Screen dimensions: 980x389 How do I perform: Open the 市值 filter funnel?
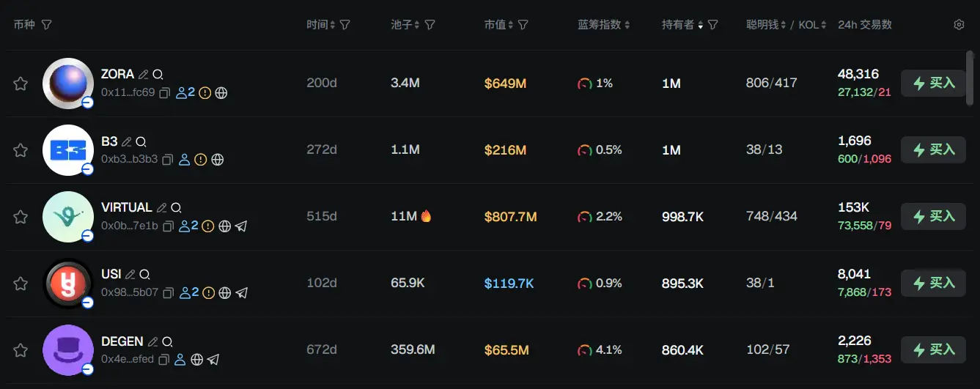523,25
